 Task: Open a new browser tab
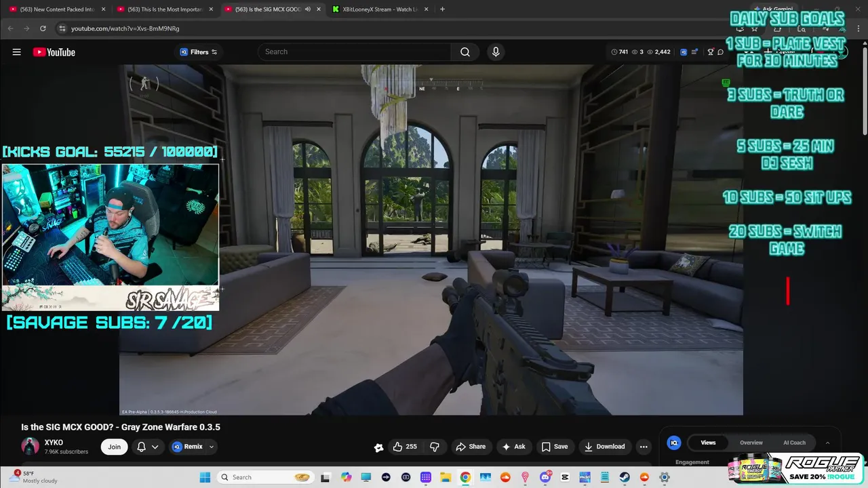(x=442, y=9)
